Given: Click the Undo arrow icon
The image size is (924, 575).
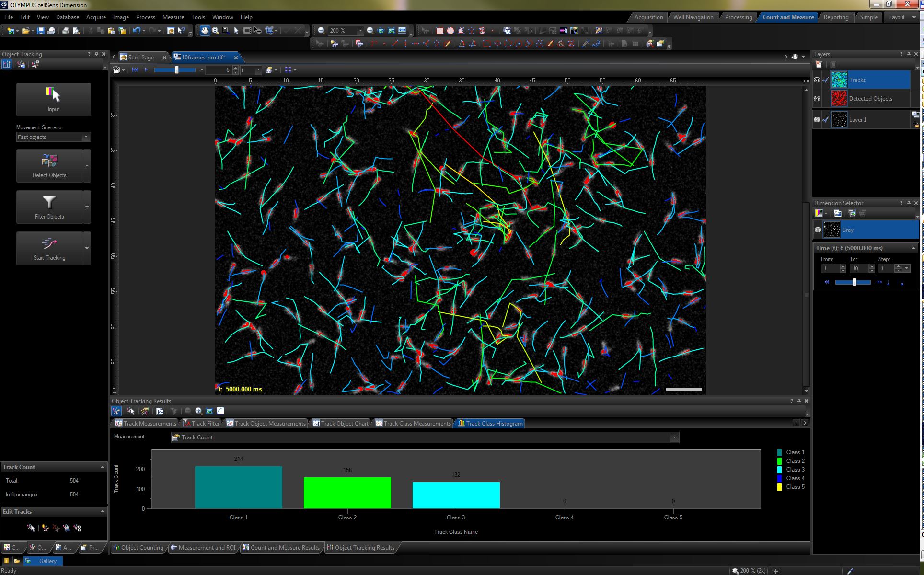Looking at the screenshot, I should click(x=137, y=31).
